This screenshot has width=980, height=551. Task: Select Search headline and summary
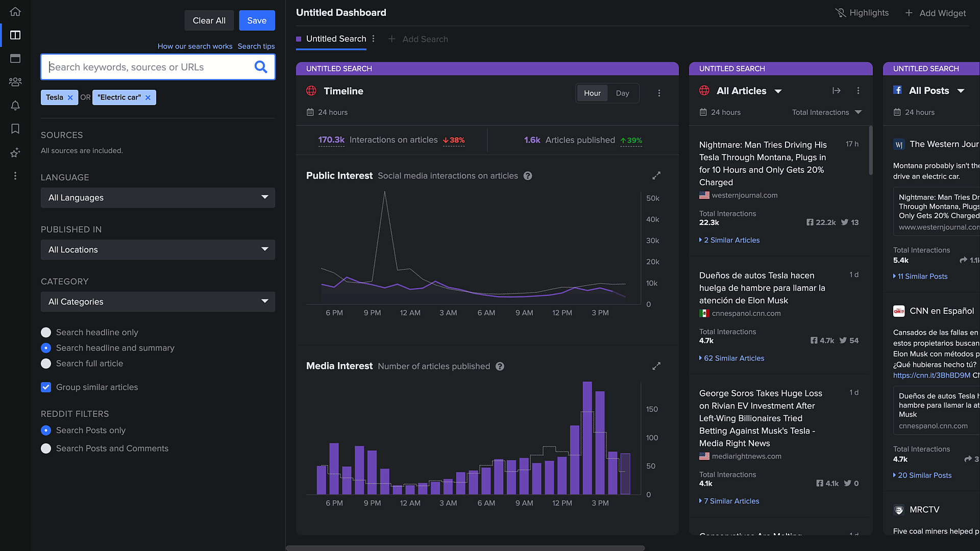click(x=46, y=348)
